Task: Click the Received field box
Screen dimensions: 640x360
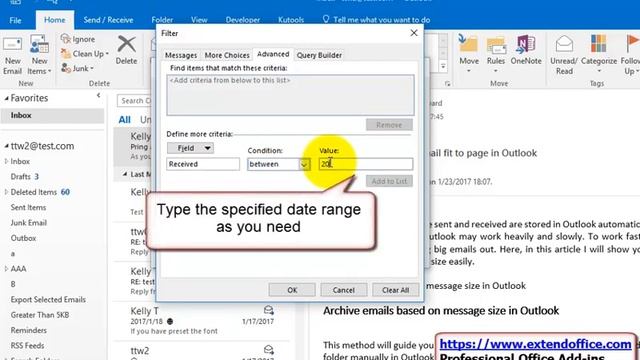Action: [x=203, y=164]
